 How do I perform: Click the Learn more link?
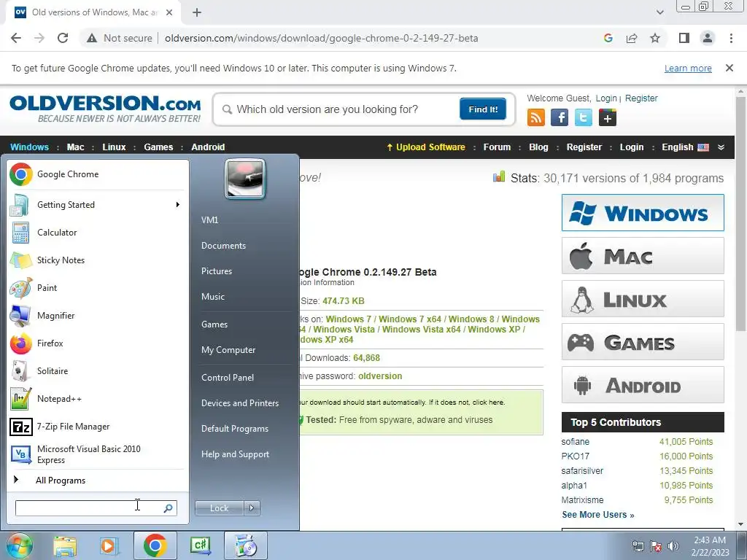[x=688, y=68]
